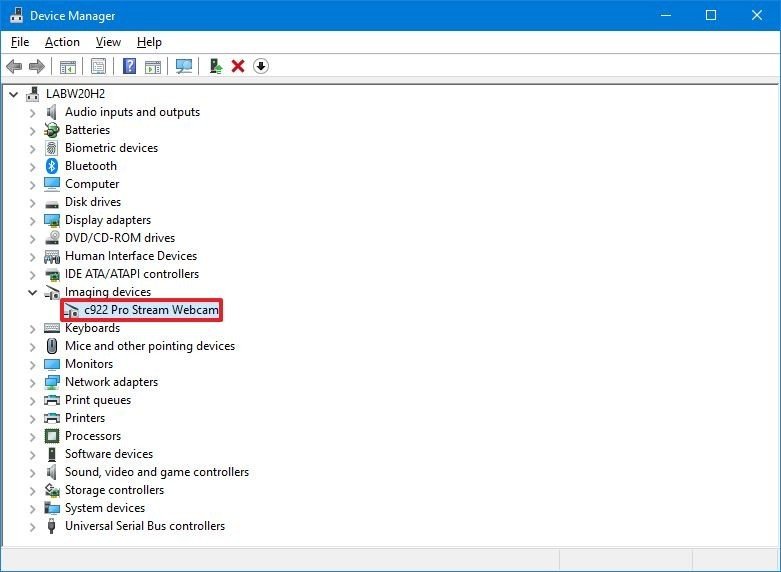
Task: Select the Print queues label
Action: pyautogui.click(x=98, y=400)
